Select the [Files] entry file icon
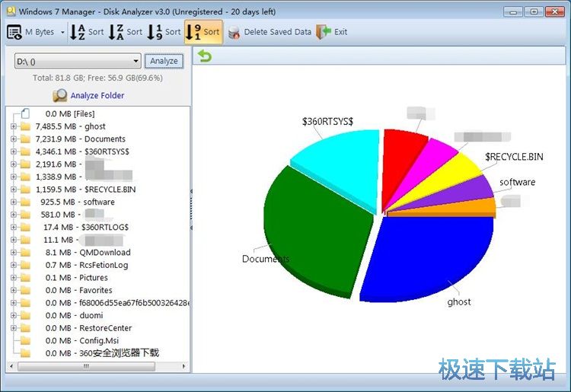 (25, 113)
